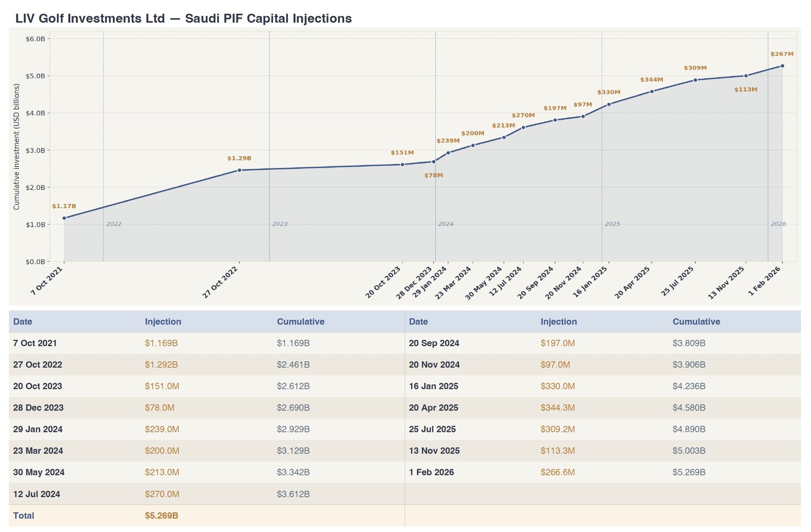Click the $3.0B y-axis tick label

click(x=35, y=151)
